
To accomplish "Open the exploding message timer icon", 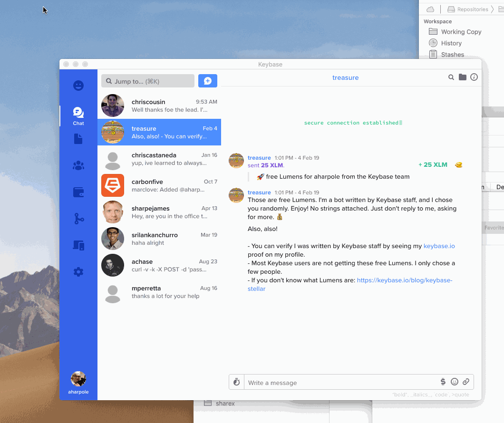I will (237, 382).
